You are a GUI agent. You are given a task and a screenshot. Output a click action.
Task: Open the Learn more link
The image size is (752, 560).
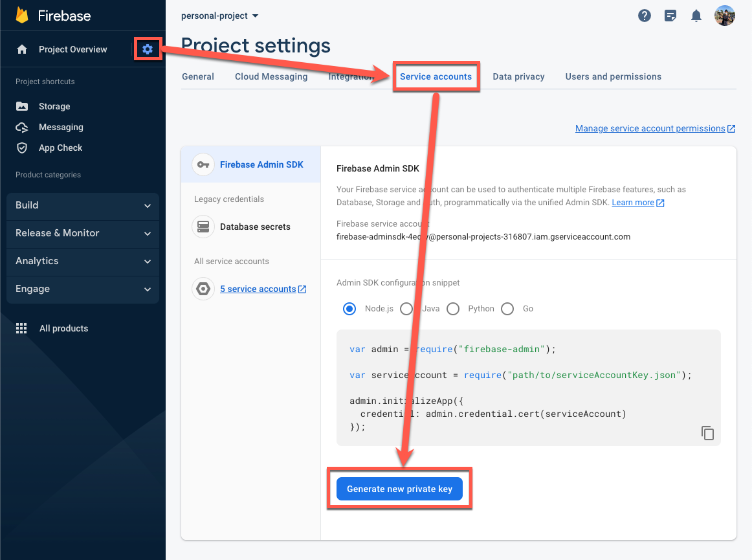click(x=638, y=203)
